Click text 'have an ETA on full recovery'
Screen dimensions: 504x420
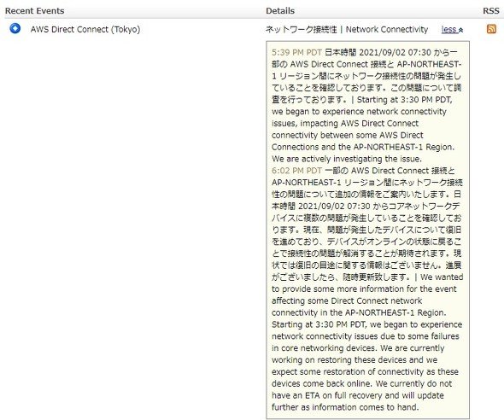coord(327,395)
